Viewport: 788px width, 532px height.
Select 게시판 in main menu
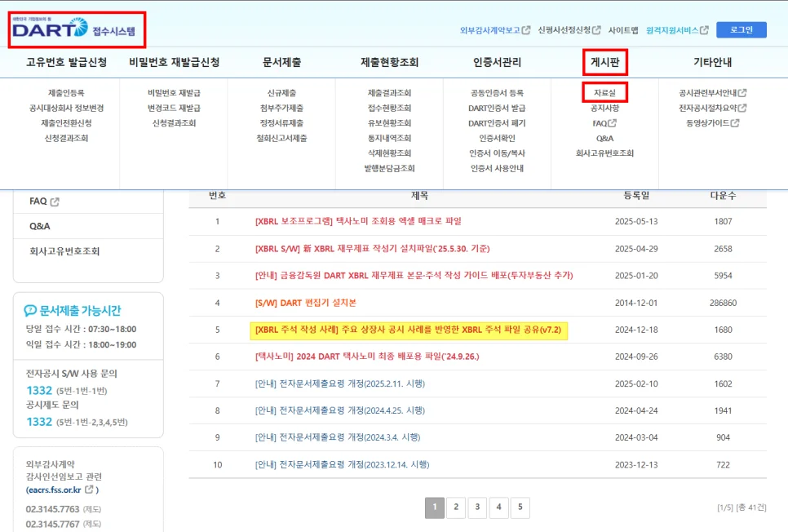pos(604,62)
